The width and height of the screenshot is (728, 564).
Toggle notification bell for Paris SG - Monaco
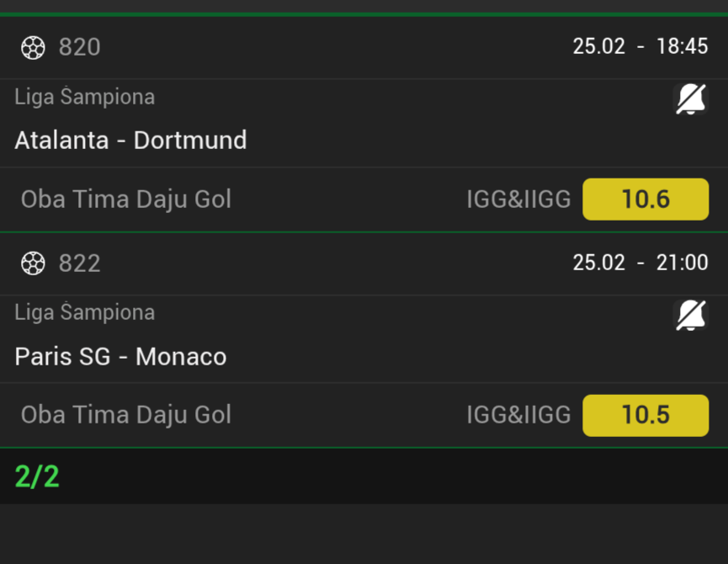coord(691,316)
